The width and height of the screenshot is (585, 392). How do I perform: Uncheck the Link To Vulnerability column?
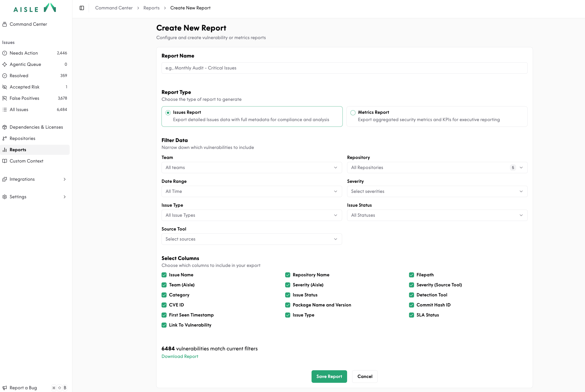click(x=164, y=325)
